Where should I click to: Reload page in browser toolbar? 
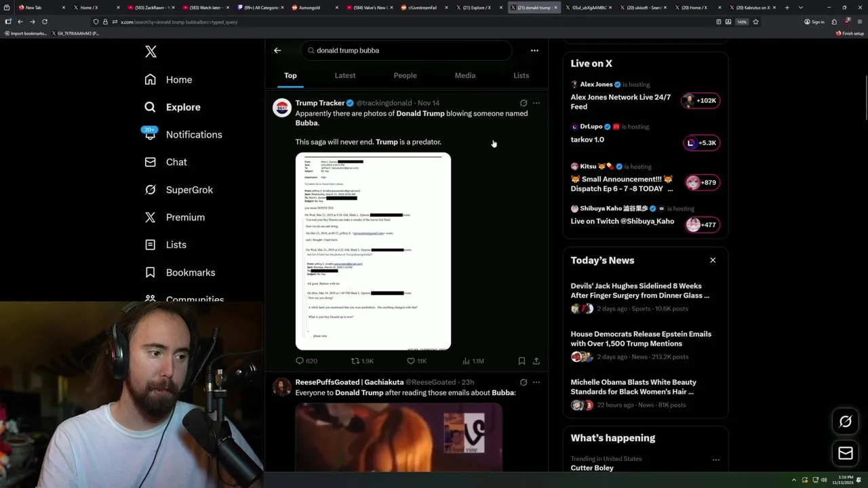click(45, 22)
